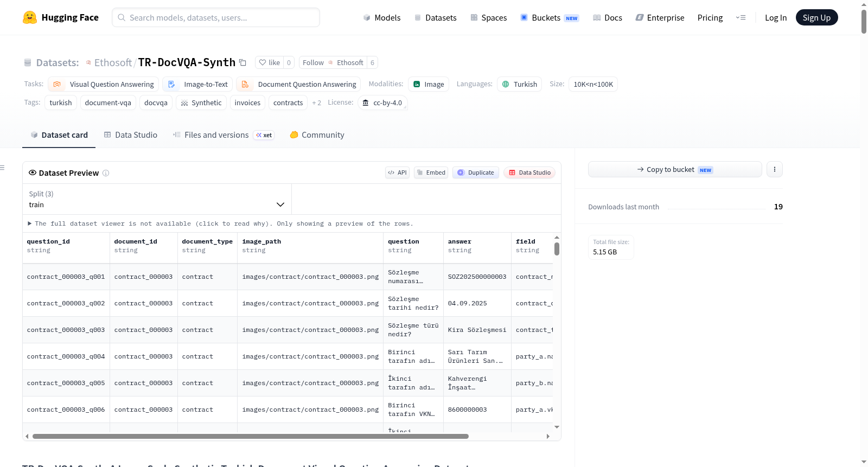Open the Models page
The width and height of the screenshot is (868, 467).
coord(382,17)
